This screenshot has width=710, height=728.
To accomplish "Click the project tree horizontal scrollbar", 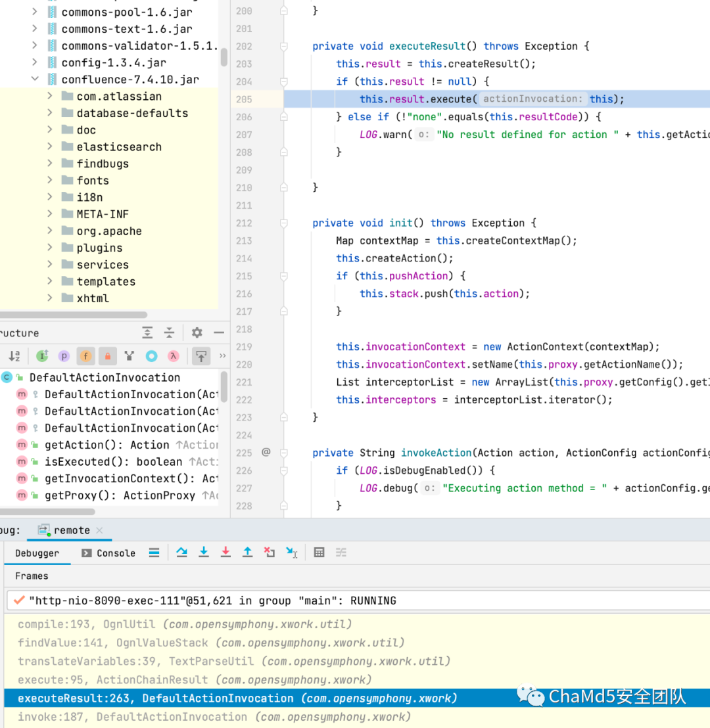I will (74, 315).
